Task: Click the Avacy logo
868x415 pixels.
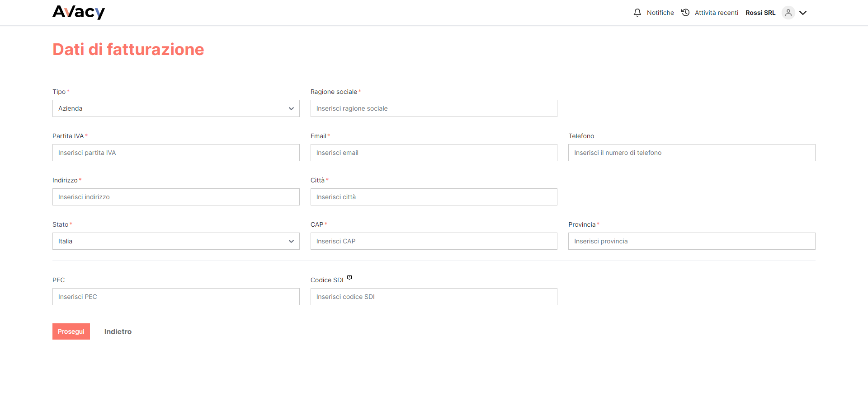Action: point(79,12)
